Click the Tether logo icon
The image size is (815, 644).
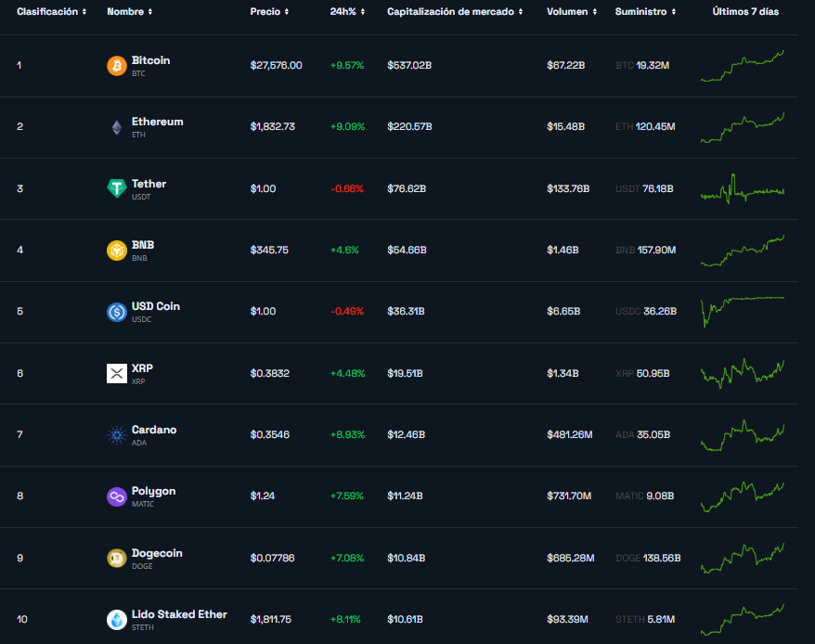(116, 188)
